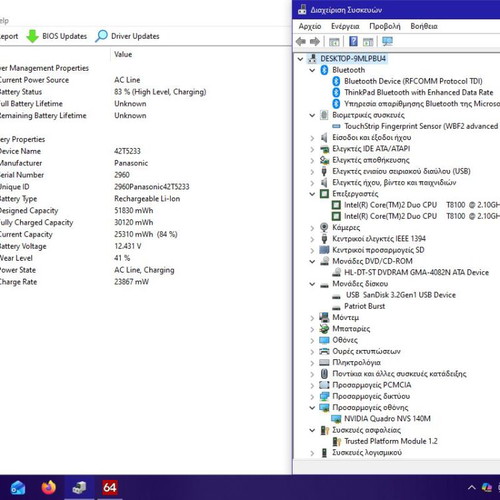The image size is (500, 500).
Task: Collapse the Μονάδες DVD/CD-ROM category
Action: point(312,261)
